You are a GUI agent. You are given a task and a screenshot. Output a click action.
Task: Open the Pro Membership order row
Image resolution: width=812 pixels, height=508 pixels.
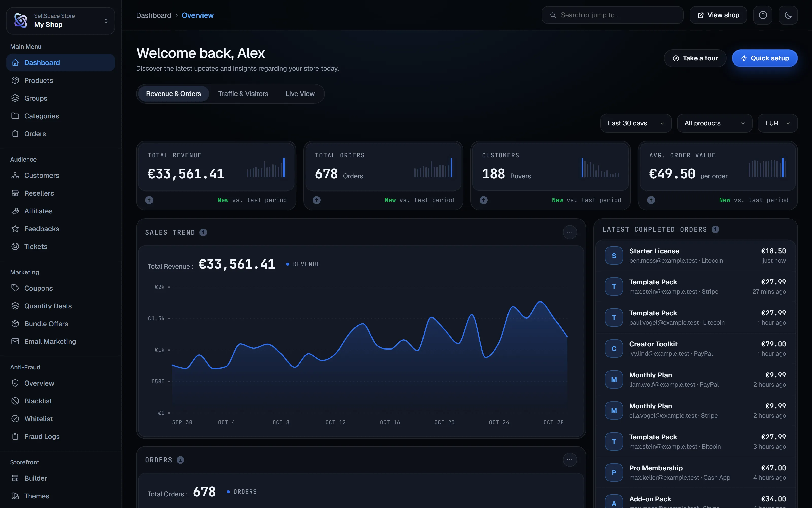pos(695,472)
